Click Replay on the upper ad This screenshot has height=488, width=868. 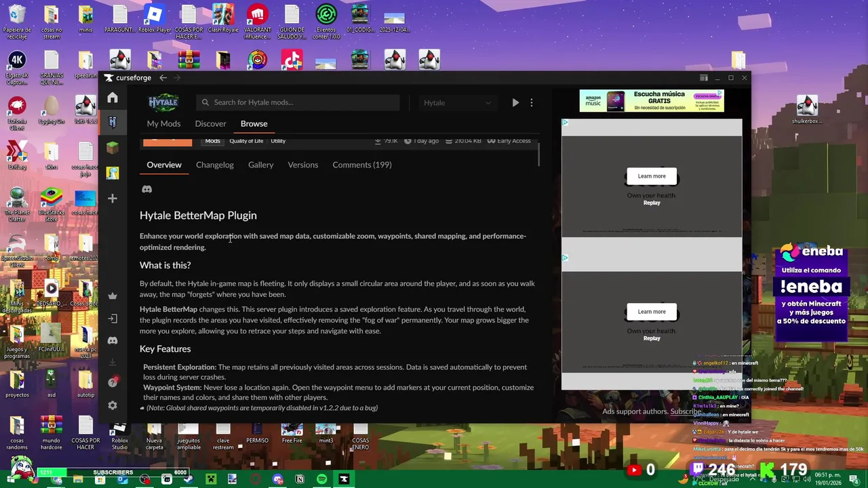[652, 203]
